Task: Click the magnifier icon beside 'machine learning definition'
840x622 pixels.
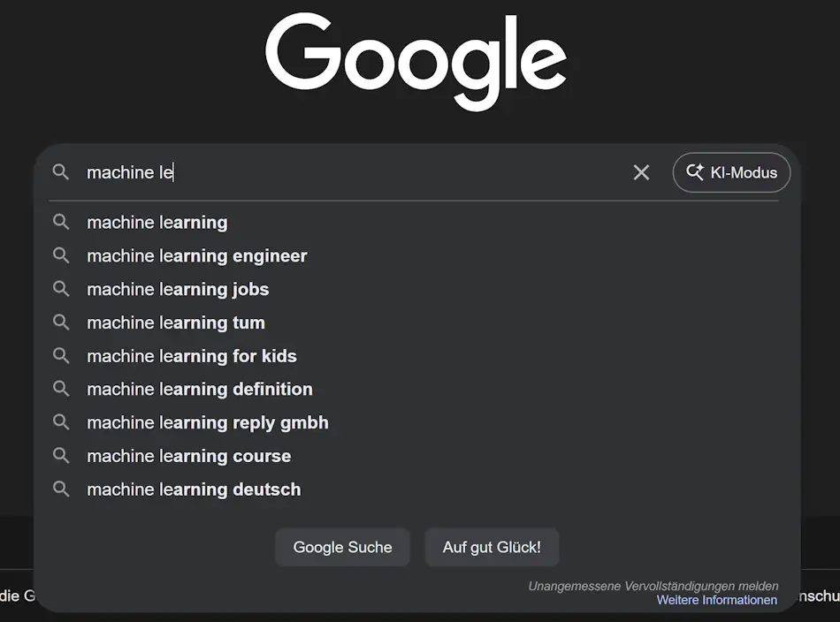Action: pyautogui.click(x=61, y=389)
